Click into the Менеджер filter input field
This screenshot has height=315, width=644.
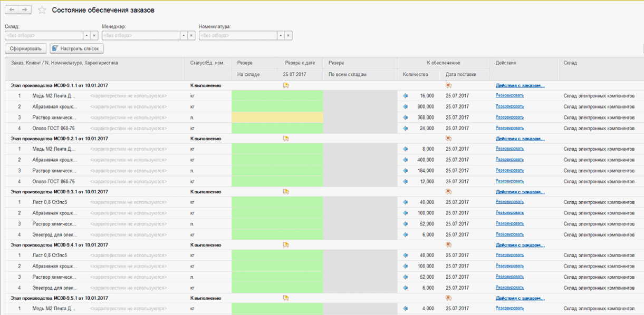click(x=140, y=35)
